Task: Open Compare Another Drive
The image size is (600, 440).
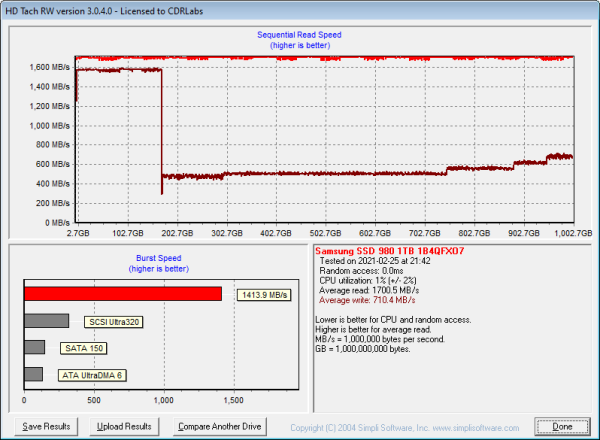Action: click(x=219, y=426)
